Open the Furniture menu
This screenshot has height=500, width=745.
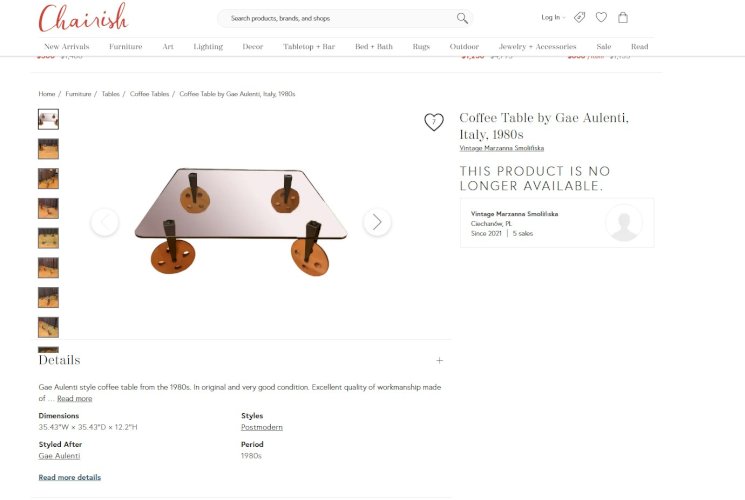coord(125,47)
